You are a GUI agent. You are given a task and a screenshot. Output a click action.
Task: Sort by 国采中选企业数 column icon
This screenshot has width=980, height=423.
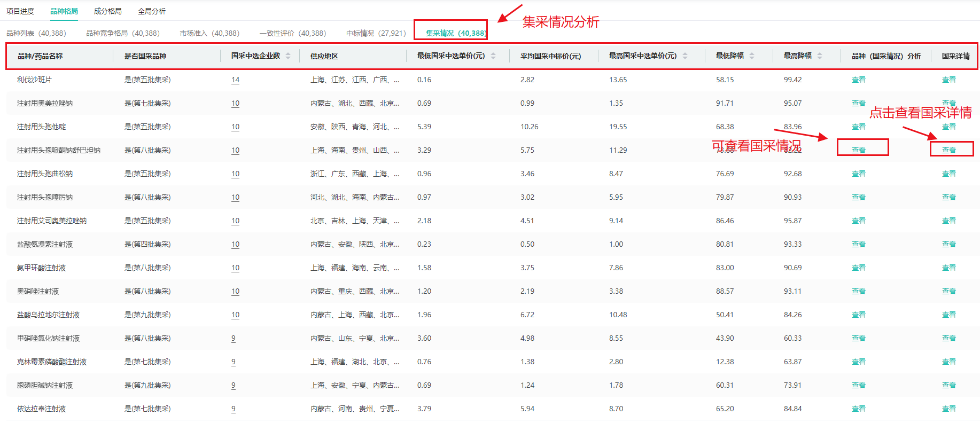(288, 56)
